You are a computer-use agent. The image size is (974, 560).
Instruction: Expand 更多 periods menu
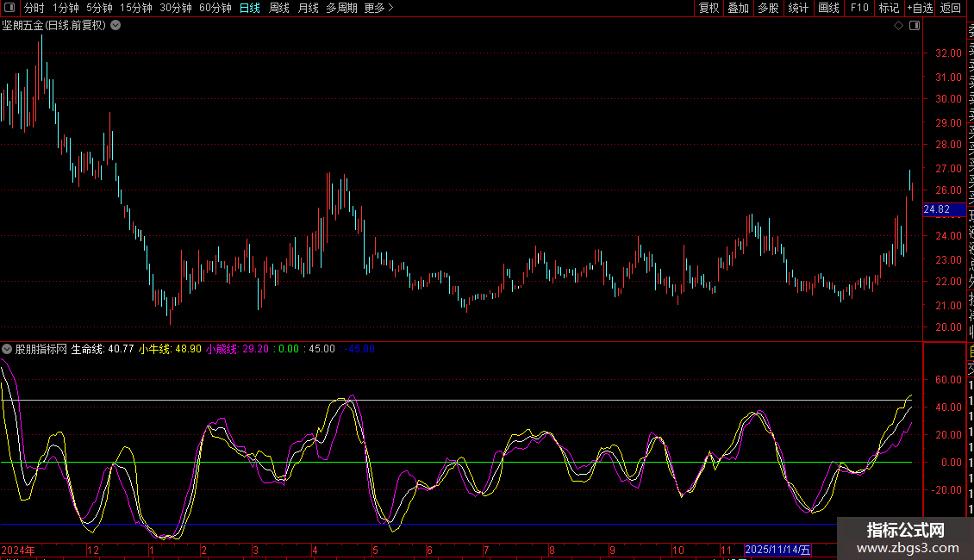(x=378, y=8)
